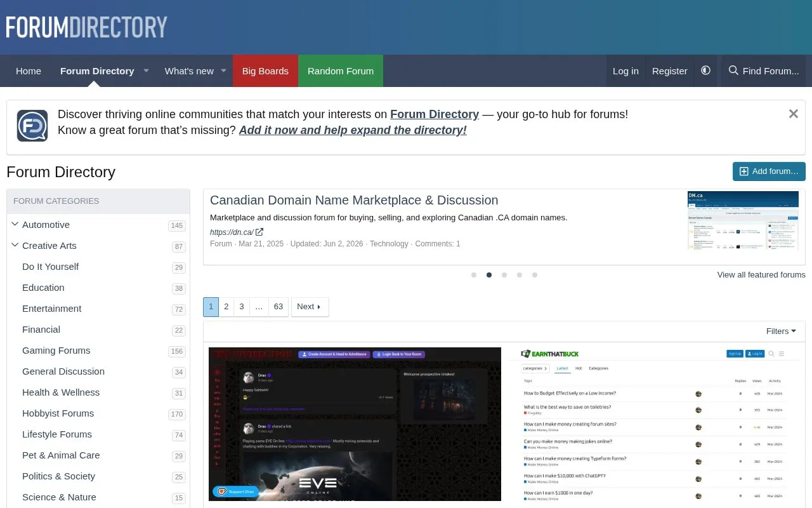The height and width of the screenshot is (508, 812).
Task: Select the fourth featured carousel dot
Action: coord(520,275)
